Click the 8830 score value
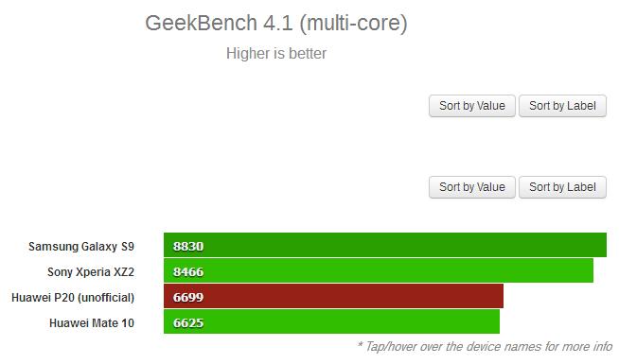Viewport: 619px width, 364px height. click(188, 247)
